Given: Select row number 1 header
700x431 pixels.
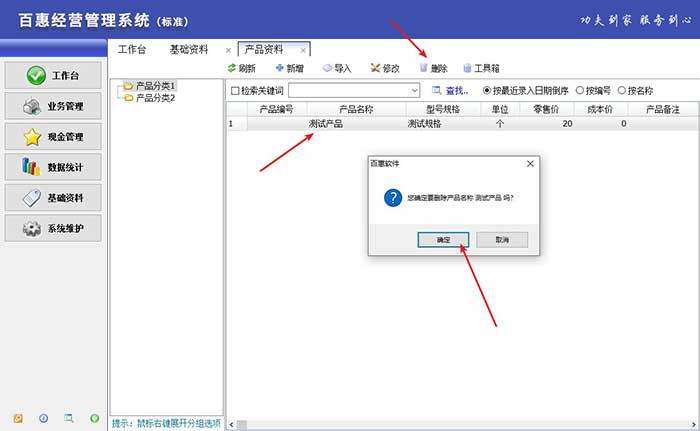Looking at the screenshot, I should (237, 124).
